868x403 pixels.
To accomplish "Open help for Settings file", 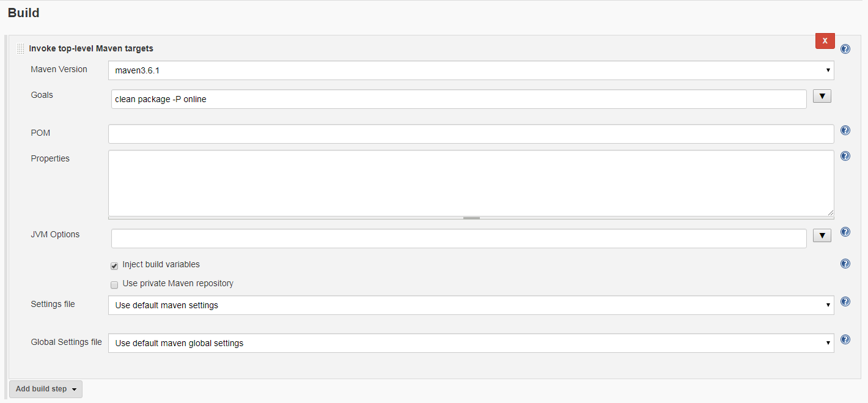I will tap(845, 301).
